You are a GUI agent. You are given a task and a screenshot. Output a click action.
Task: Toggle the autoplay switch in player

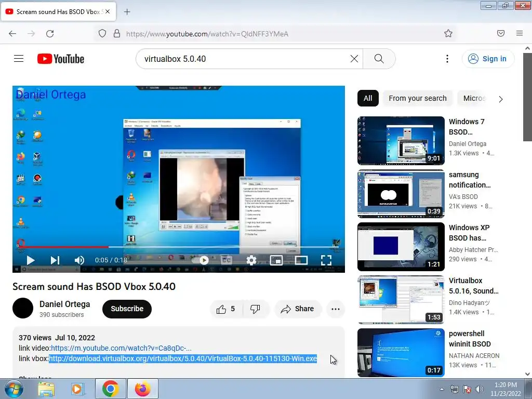201,260
